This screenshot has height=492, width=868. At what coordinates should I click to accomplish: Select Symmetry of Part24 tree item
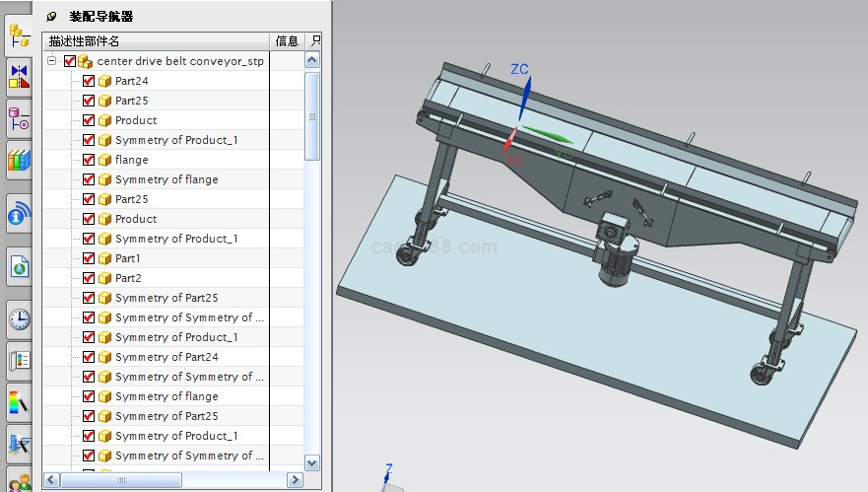(167, 357)
